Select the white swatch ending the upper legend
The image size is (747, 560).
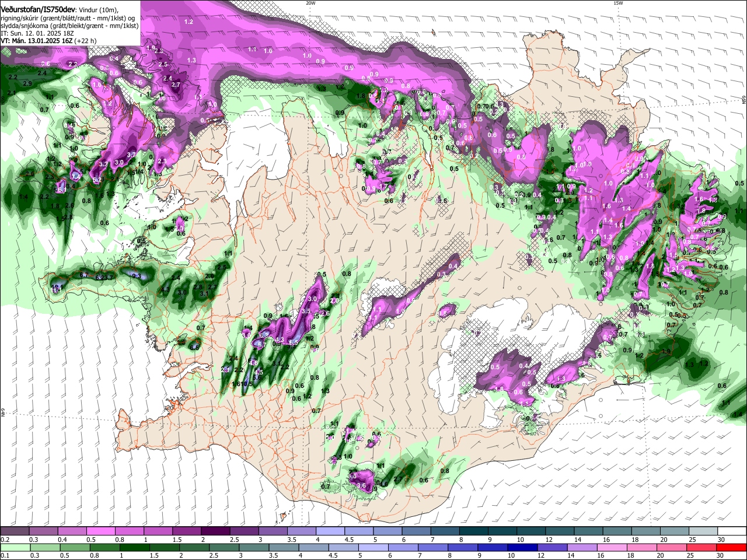[x=732, y=531]
